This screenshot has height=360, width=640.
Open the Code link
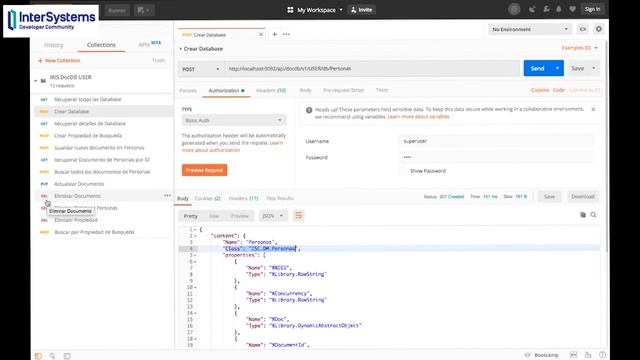[559, 90]
